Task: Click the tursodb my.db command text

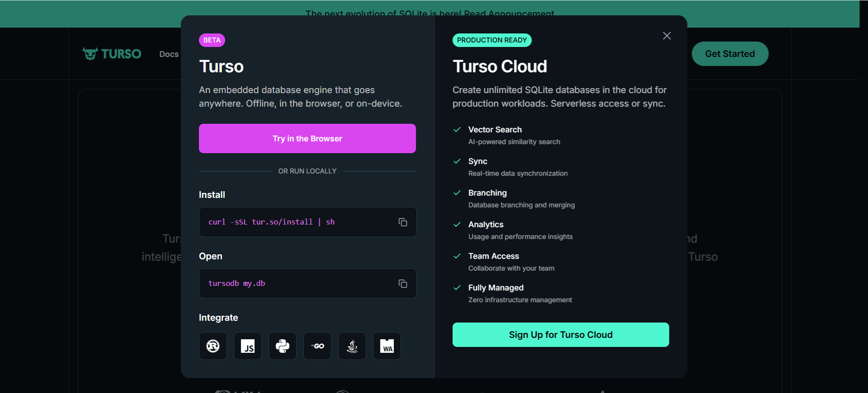Action: click(236, 284)
